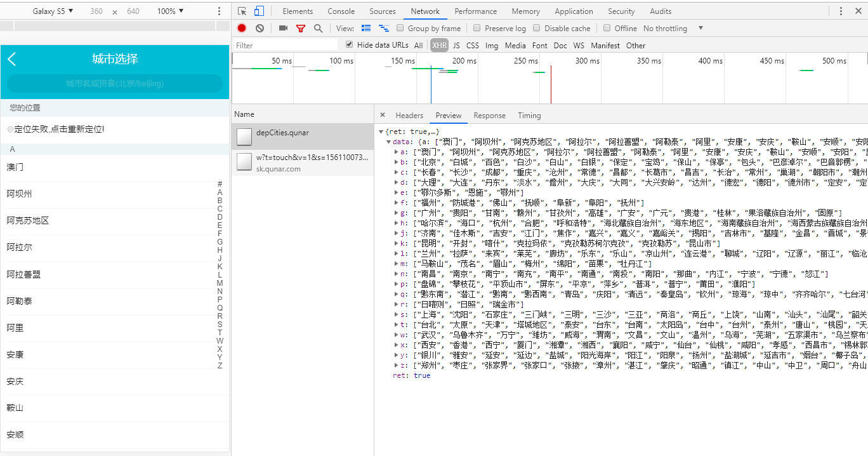Check the Disable cache option
This screenshot has width=868, height=456.
coord(537,28)
